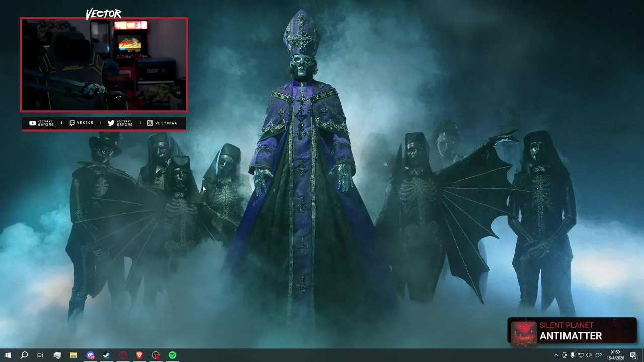Open network connection tray icon
Image resolution: width=644 pixels, height=362 pixels.
pyautogui.click(x=580, y=355)
